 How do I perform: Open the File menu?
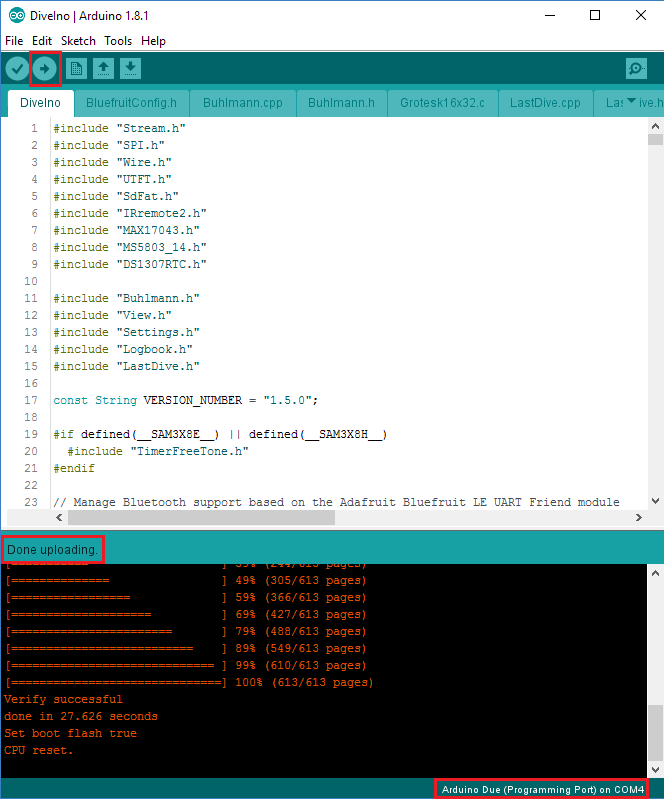[14, 41]
